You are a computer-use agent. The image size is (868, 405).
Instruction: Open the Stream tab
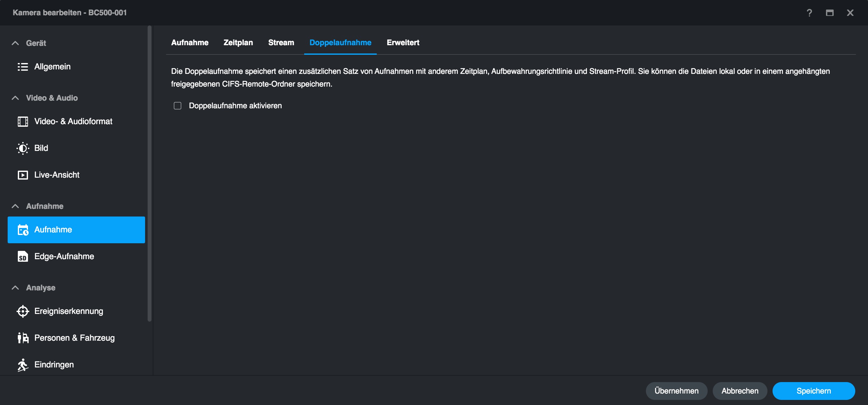tap(281, 42)
